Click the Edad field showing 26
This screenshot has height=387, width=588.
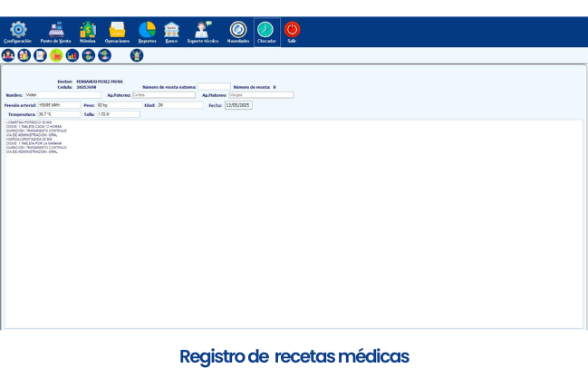point(180,105)
